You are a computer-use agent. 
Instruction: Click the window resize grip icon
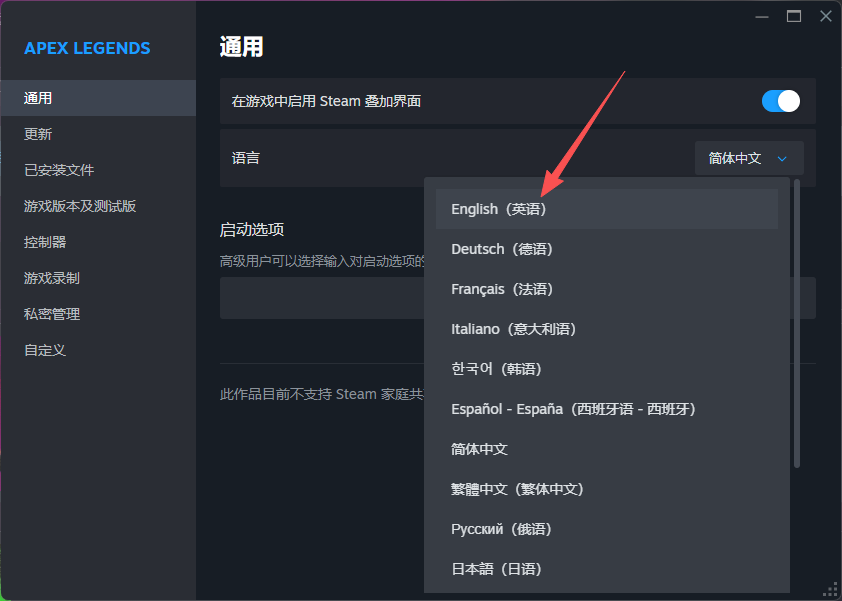coord(830,589)
